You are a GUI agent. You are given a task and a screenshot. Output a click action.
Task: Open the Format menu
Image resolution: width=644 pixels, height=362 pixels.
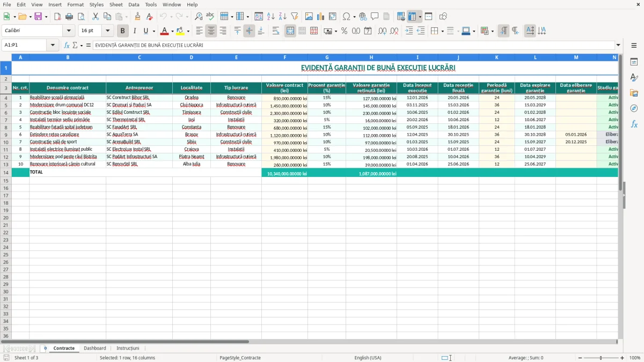[x=75, y=4]
